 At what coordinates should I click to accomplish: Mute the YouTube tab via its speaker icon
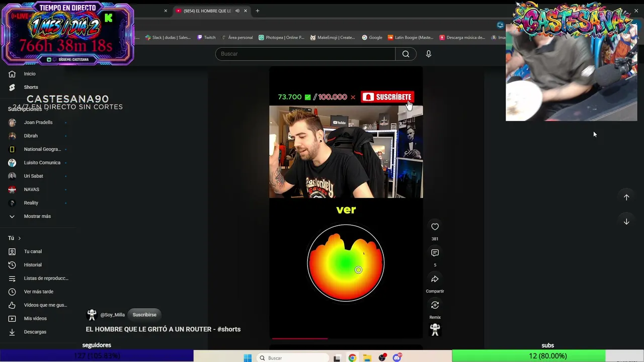(x=237, y=11)
